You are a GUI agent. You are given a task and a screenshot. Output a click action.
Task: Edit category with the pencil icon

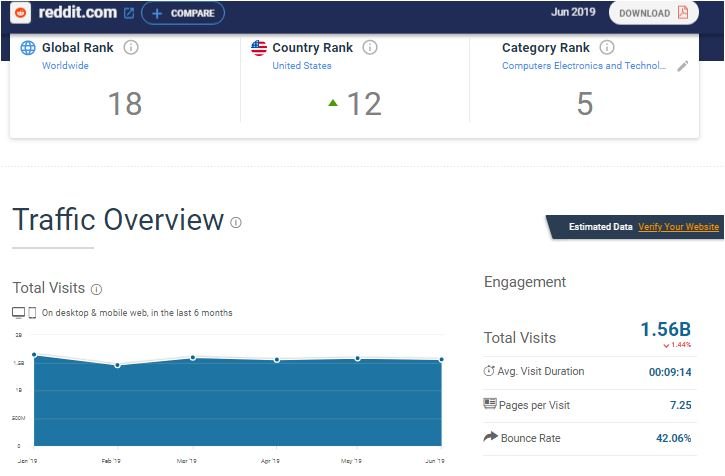pyautogui.click(x=682, y=66)
